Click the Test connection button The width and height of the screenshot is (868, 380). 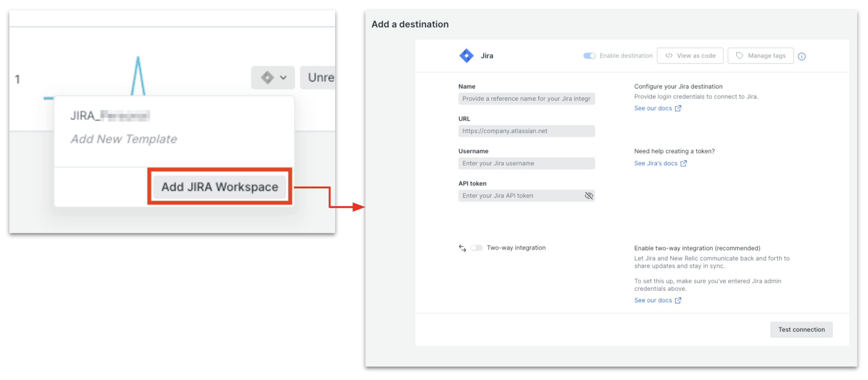(801, 330)
